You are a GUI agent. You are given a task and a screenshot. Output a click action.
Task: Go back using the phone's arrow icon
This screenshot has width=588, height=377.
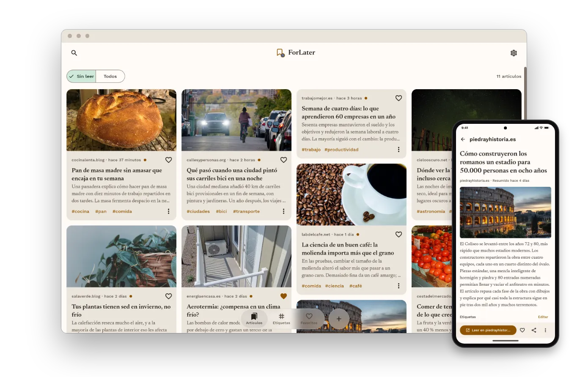pyautogui.click(x=463, y=139)
